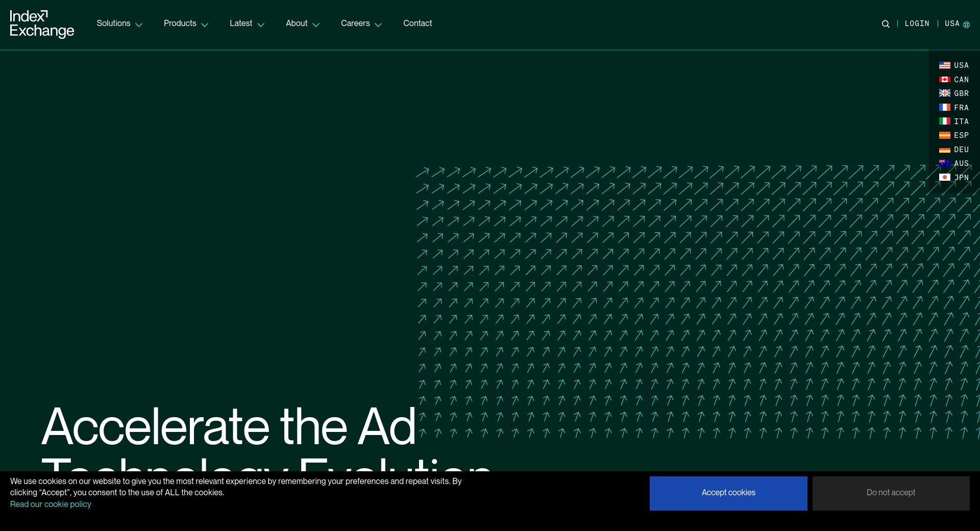Image resolution: width=980 pixels, height=531 pixels.
Task: Choose the United Kingdom flag icon
Action: (x=944, y=93)
